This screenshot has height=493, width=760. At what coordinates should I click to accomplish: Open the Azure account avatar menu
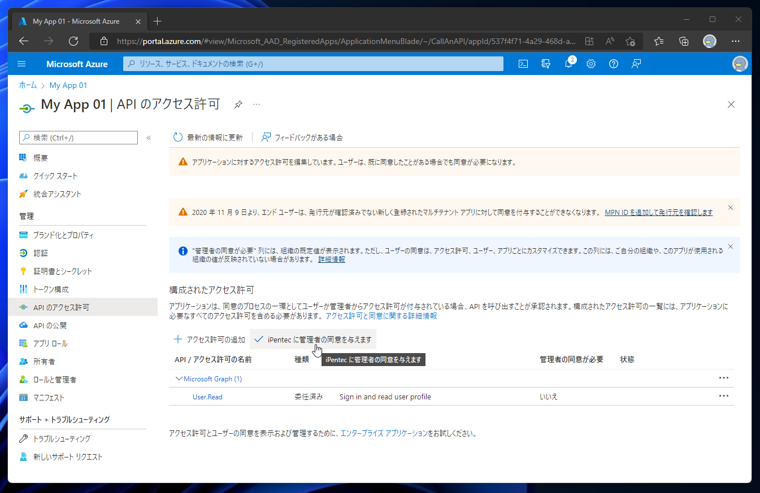click(x=740, y=64)
